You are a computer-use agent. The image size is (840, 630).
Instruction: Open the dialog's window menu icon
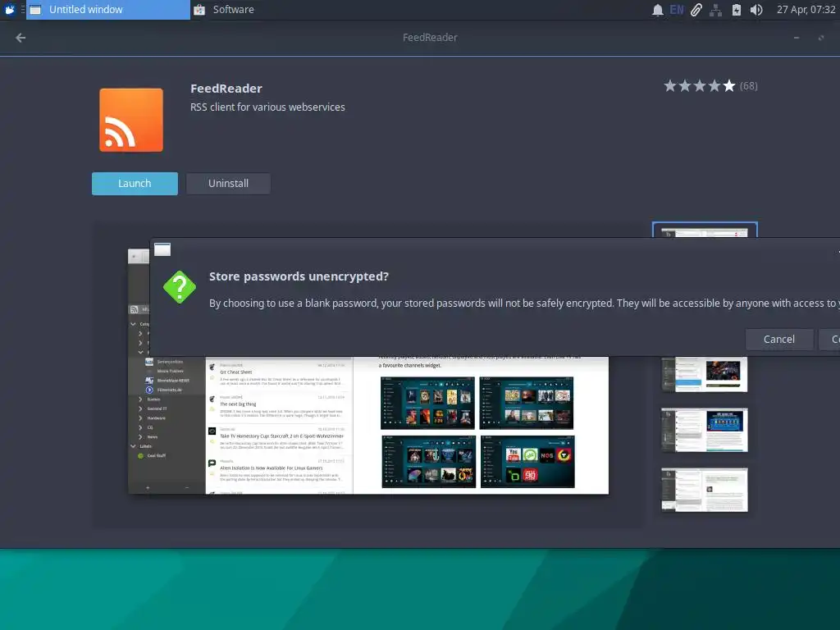(162, 249)
